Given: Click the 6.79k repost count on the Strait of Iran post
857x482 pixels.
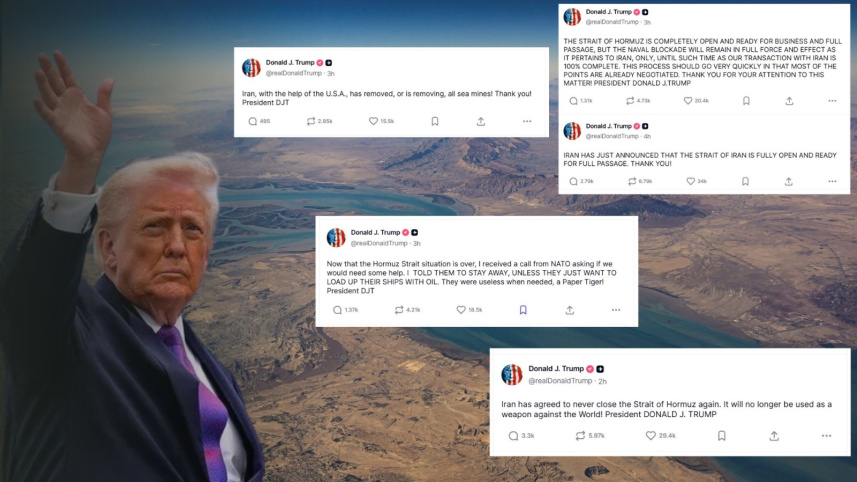Looking at the screenshot, I should pyautogui.click(x=645, y=181).
